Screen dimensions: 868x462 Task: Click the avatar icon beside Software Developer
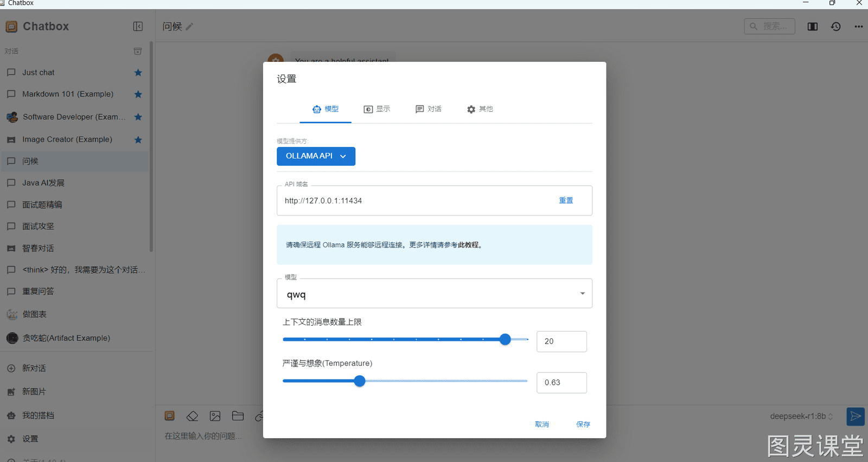coord(12,117)
